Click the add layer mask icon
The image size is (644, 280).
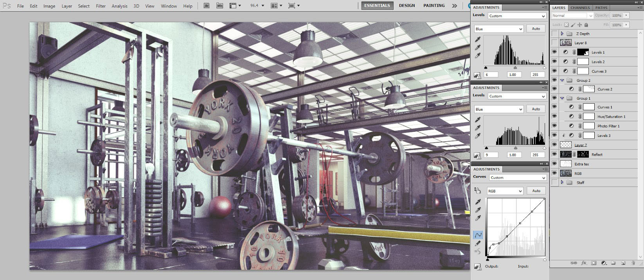594,263
